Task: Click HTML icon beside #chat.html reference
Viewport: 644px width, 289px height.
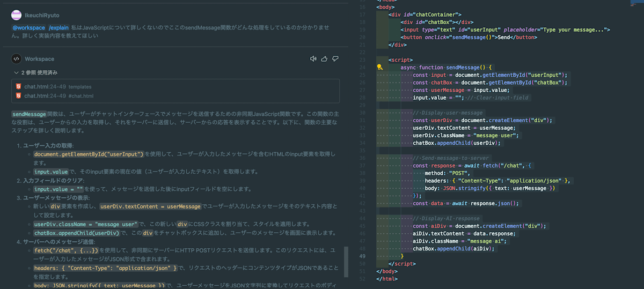Action: [x=19, y=96]
